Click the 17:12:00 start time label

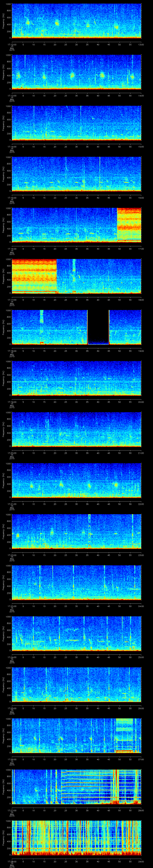click(12, 44)
